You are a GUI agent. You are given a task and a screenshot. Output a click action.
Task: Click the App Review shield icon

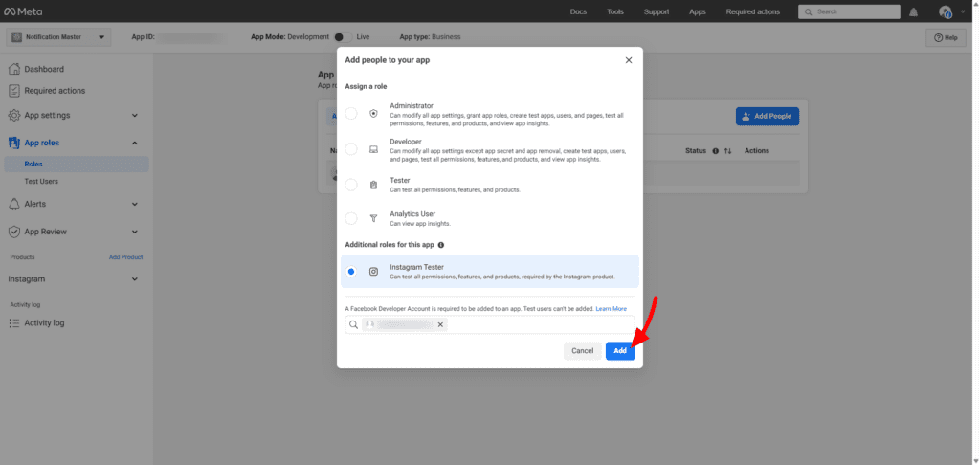[13, 232]
